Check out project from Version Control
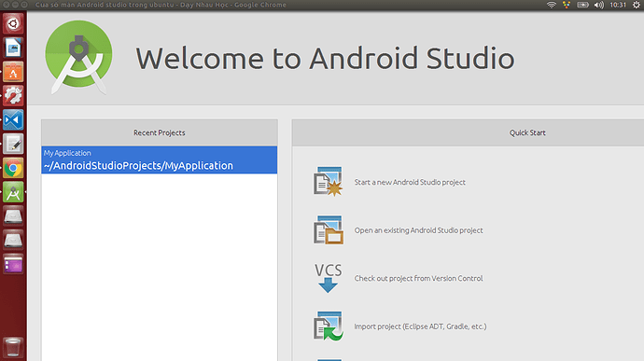 (x=418, y=279)
